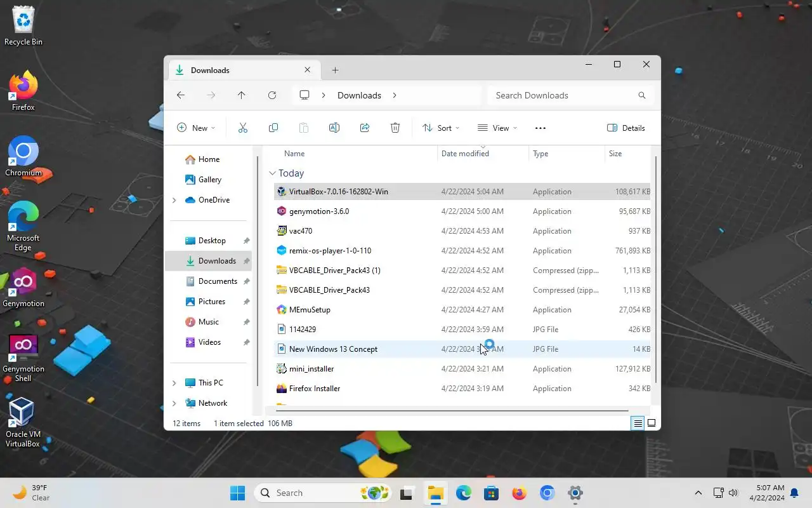Screen dimensions: 812x508
Task: Open the View dropdown menu
Action: coord(497,128)
